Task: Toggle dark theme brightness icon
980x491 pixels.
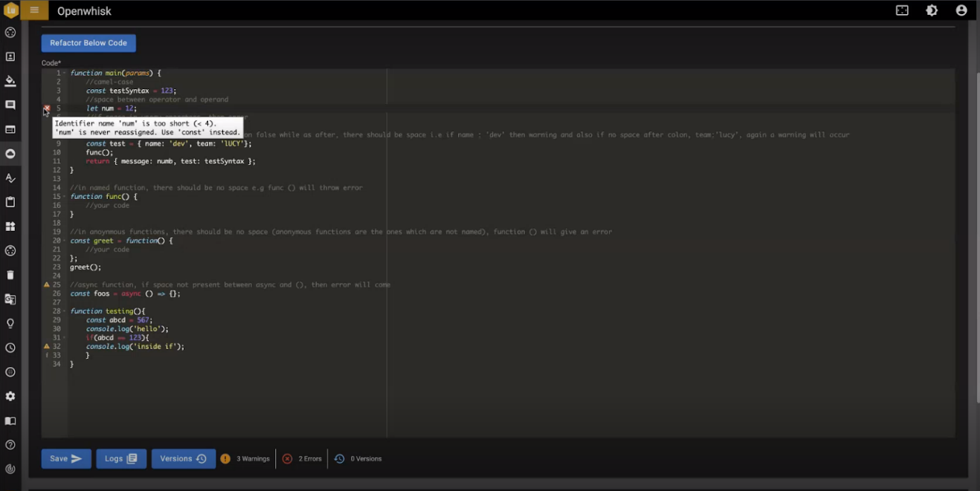Action: click(932, 10)
